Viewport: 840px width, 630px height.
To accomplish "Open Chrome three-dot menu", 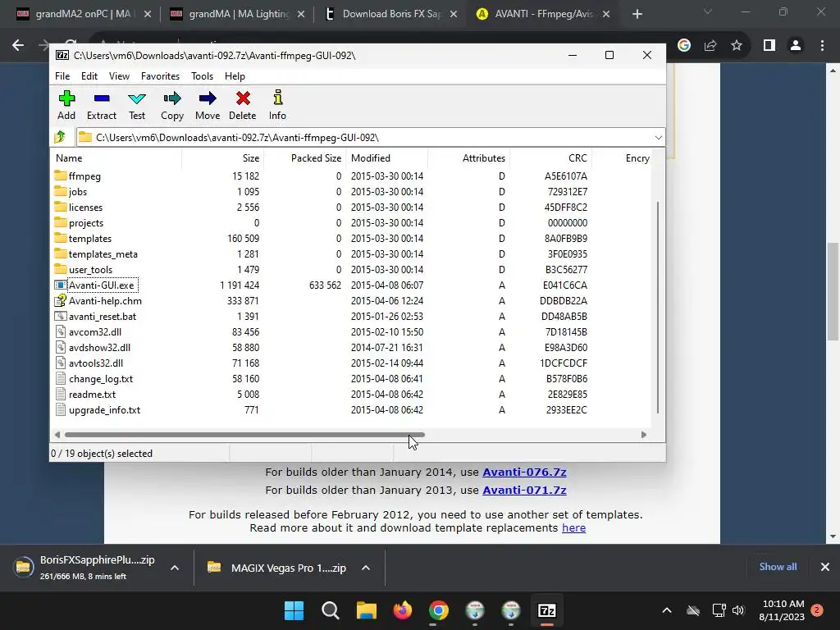I will tap(822, 46).
